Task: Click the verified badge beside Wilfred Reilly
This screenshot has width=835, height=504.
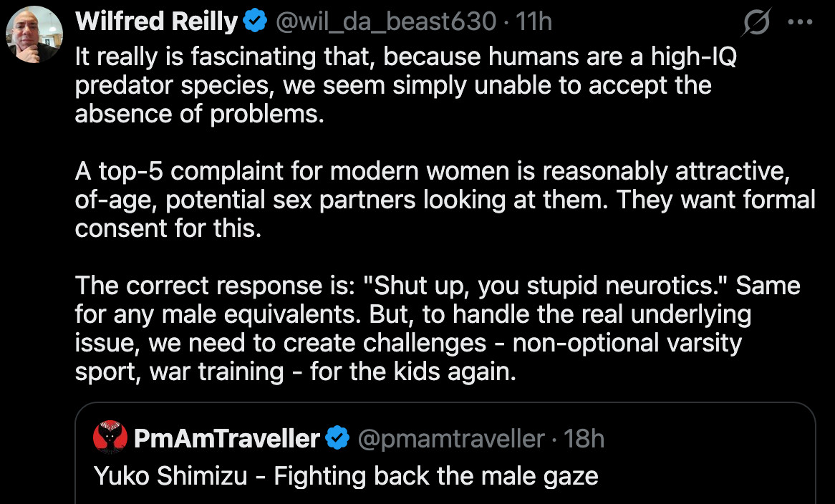Action: point(254,22)
